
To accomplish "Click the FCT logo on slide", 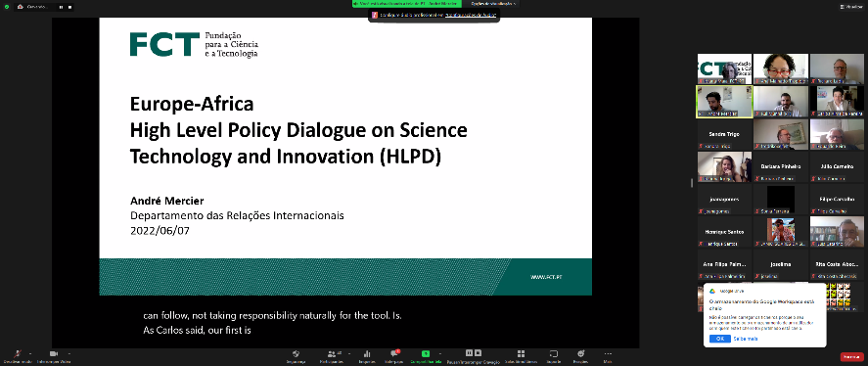I will click(194, 45).
